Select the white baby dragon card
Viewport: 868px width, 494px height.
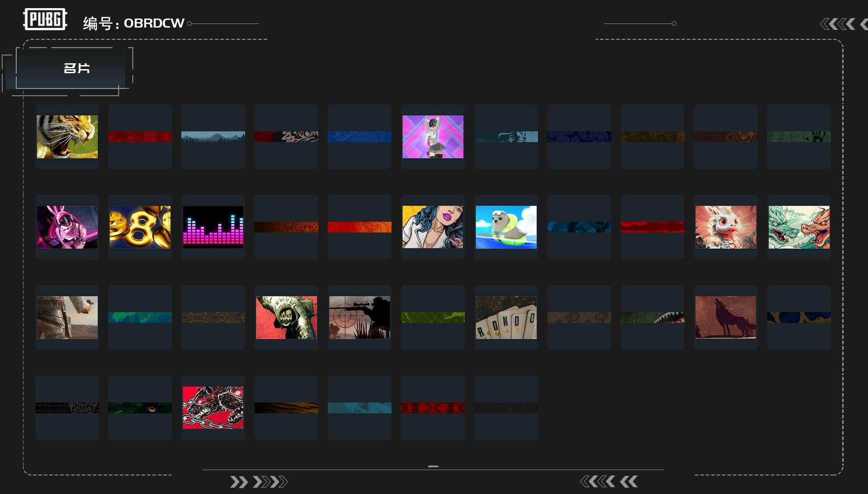coord(726,227)
